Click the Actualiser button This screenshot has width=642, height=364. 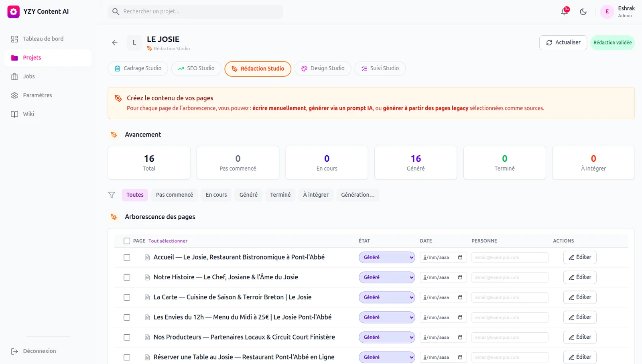(563, 43)
